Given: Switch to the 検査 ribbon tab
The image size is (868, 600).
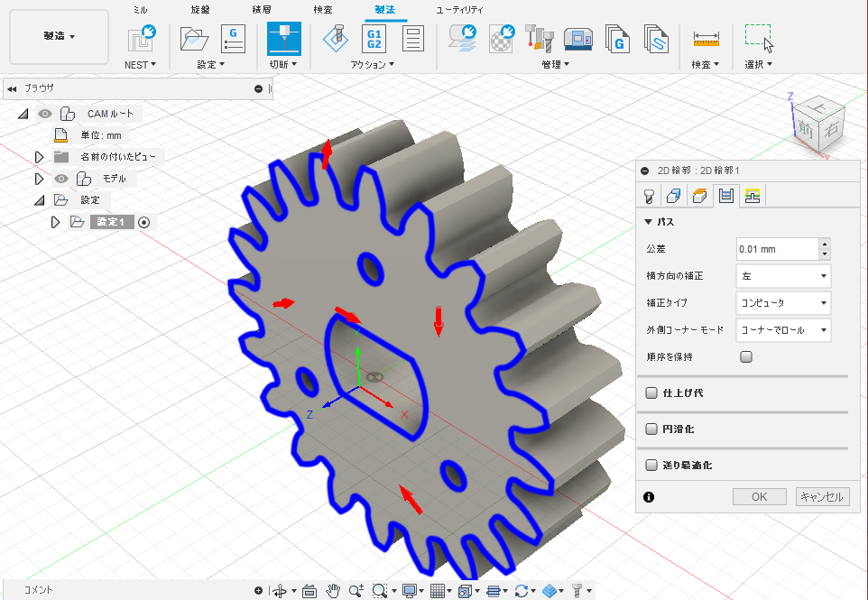Looking at the screenshot, I should [x=323, y=9].
